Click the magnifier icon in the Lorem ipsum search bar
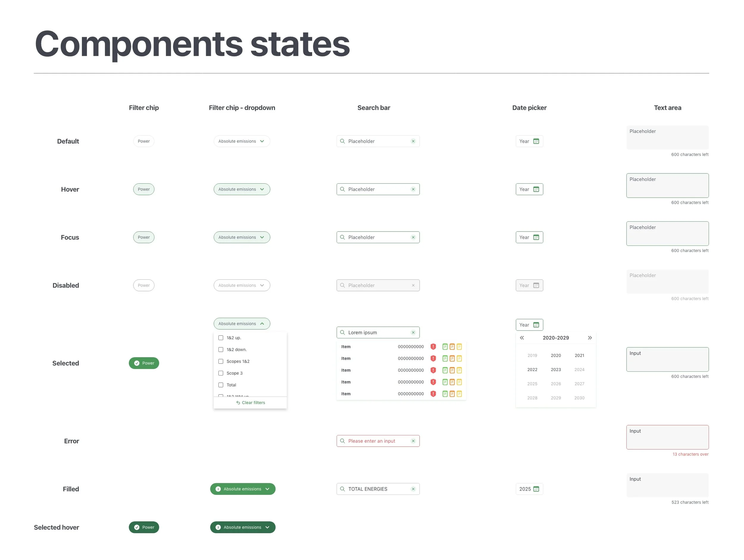Image resolution: width=744 pixels, height=560 pixels. tap(343, 332)
